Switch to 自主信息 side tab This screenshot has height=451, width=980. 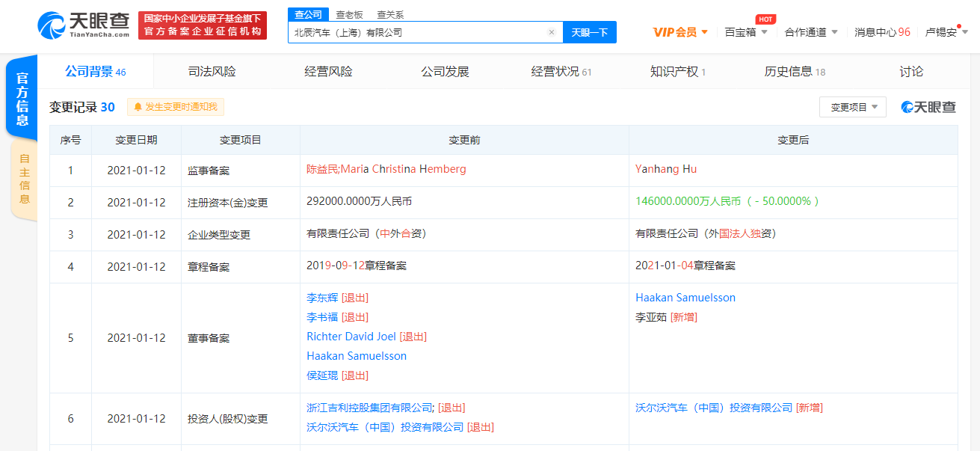[x=24, y=180]
